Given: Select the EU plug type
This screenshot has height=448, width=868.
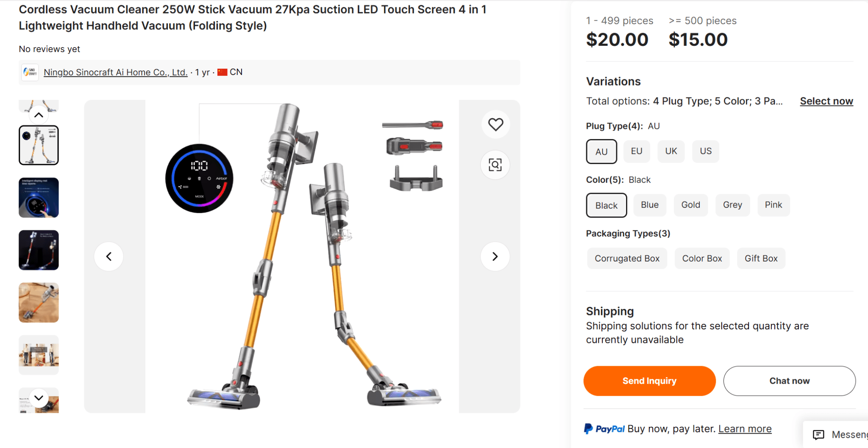Looking at the screenshot, I should (636, 151).
